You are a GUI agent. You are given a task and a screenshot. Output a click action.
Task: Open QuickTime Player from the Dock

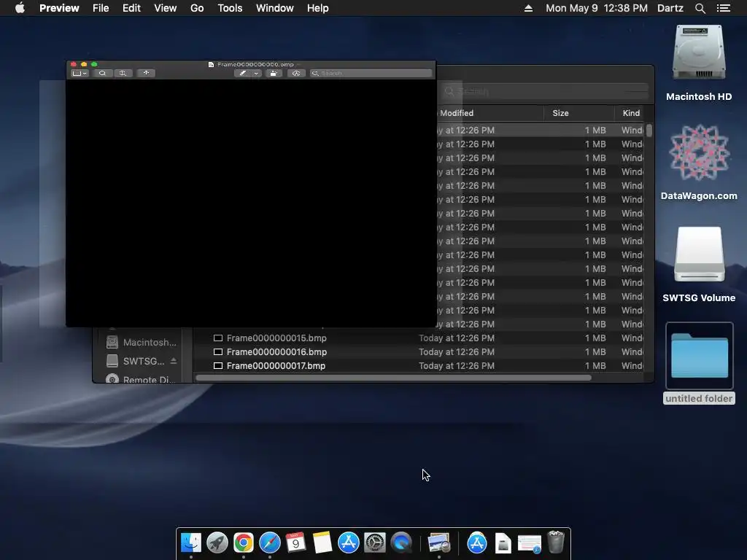[x=402, y=542]
